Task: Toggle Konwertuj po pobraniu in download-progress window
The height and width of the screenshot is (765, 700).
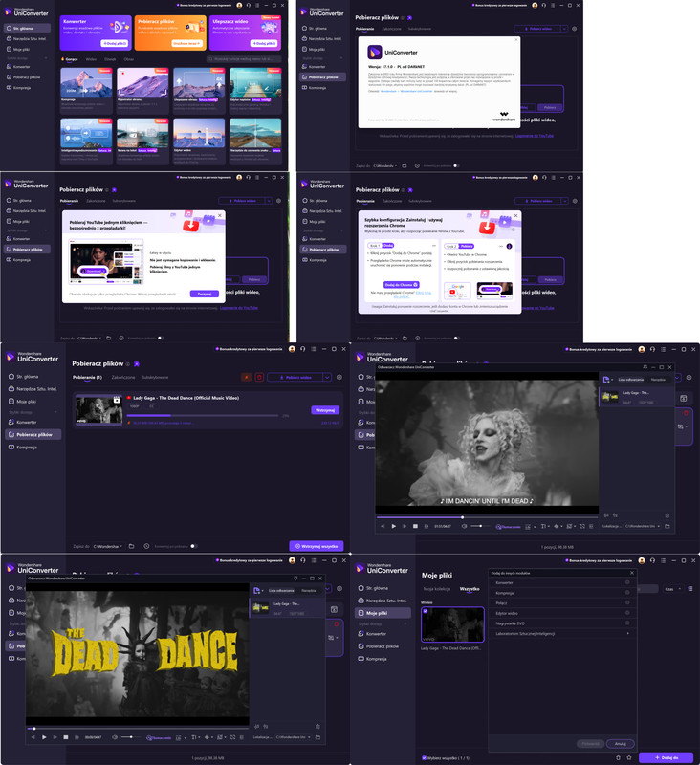Action: tap(194, 546)
